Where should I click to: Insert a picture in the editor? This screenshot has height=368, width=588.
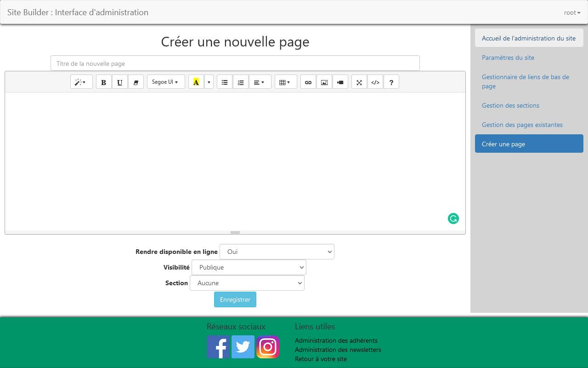click(324, 82)
